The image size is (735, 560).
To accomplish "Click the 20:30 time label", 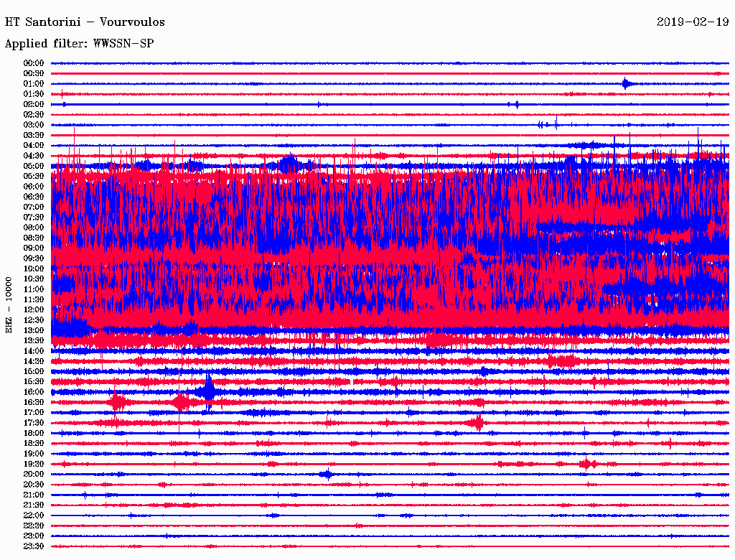I will (x=34, y=485).
